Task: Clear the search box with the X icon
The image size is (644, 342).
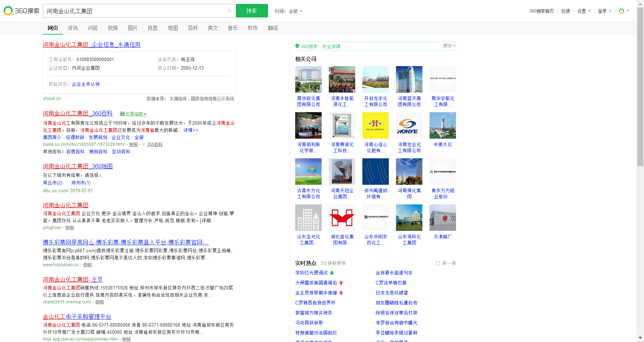Action: click(229, 11)
